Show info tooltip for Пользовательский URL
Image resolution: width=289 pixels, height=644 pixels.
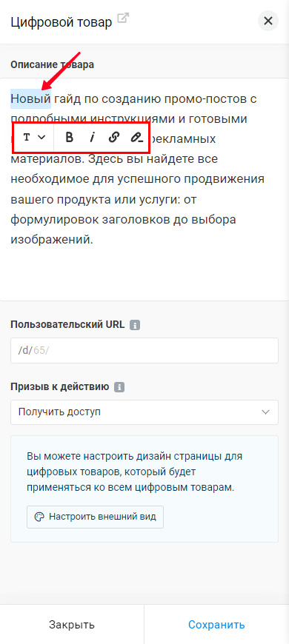[134, 325]
